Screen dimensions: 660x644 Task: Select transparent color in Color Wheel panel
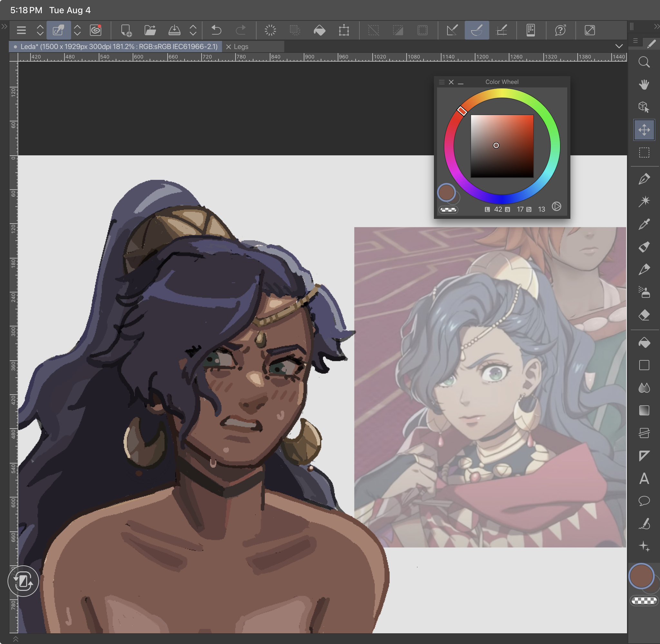448,210
